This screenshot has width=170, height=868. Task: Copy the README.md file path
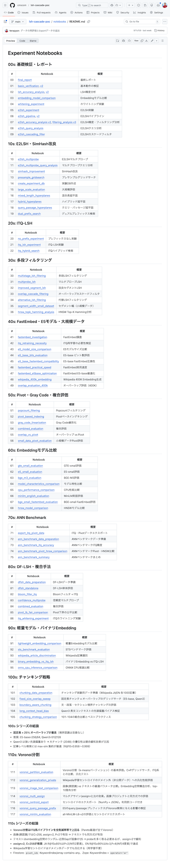click(x=89, y=22)
